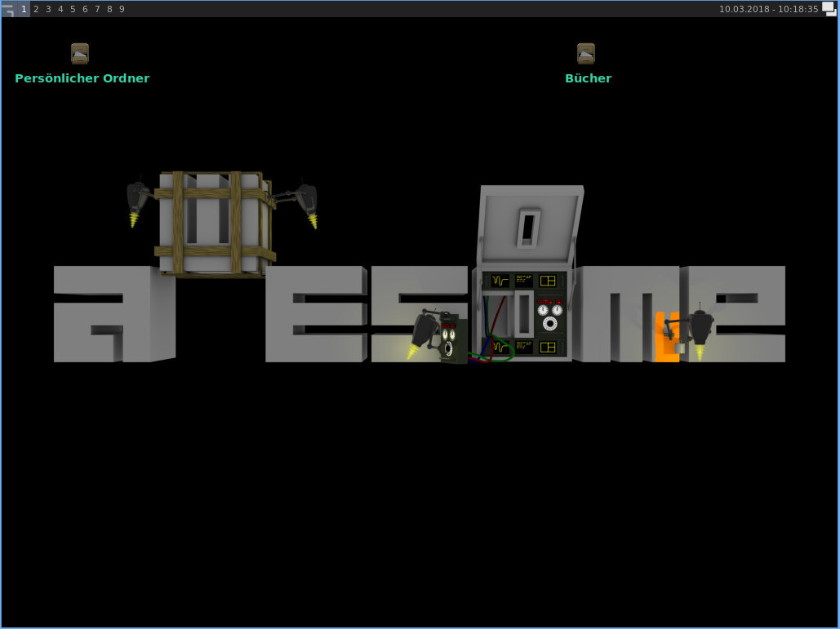840x629 pixels.
Task: Switch to workspace tag 5
Action: [73, 9]
